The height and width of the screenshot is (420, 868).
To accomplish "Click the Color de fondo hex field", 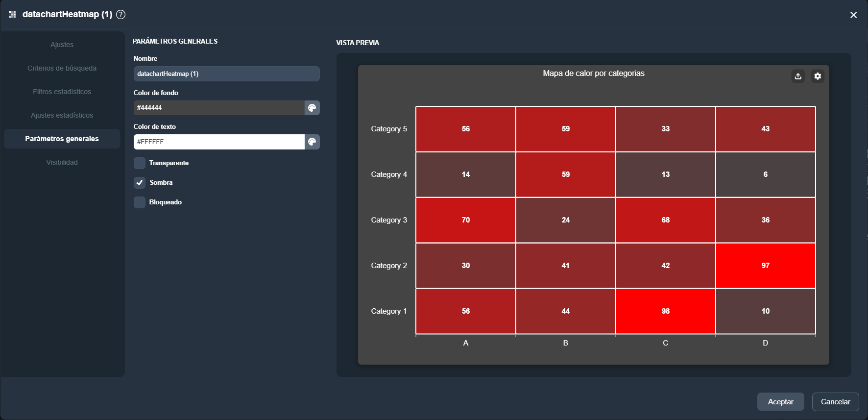I will [x=219, y=108].
